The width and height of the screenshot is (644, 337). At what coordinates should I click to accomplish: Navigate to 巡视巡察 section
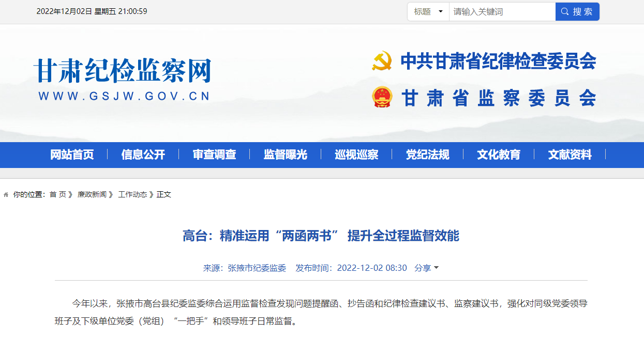pyautogui.click(x=356, y=155)
